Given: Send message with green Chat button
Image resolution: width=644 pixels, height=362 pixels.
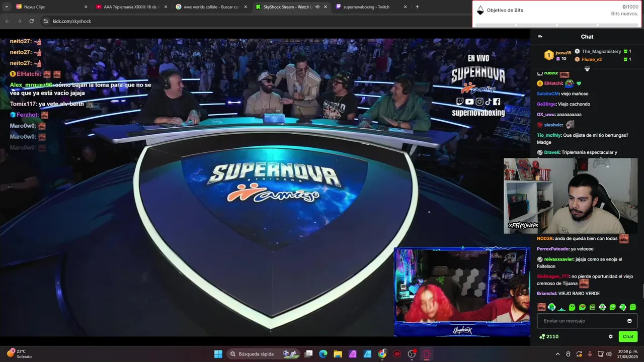Looking at the screenshot, I should click(x=628, y=337).
